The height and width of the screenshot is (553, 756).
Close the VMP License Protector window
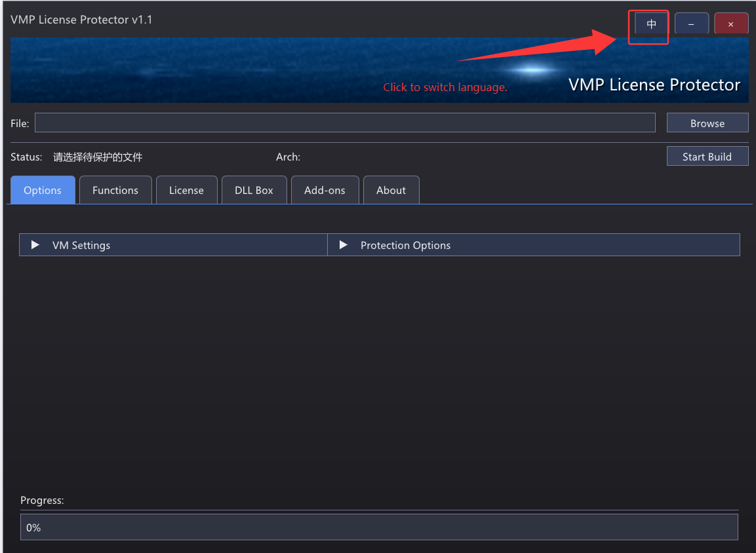click(730, 24)
